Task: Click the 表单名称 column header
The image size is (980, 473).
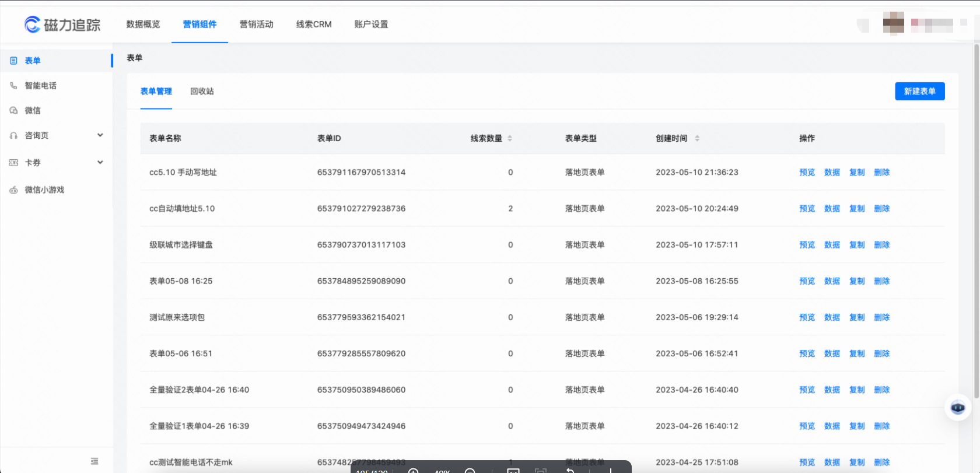Action: click(165, 138)
